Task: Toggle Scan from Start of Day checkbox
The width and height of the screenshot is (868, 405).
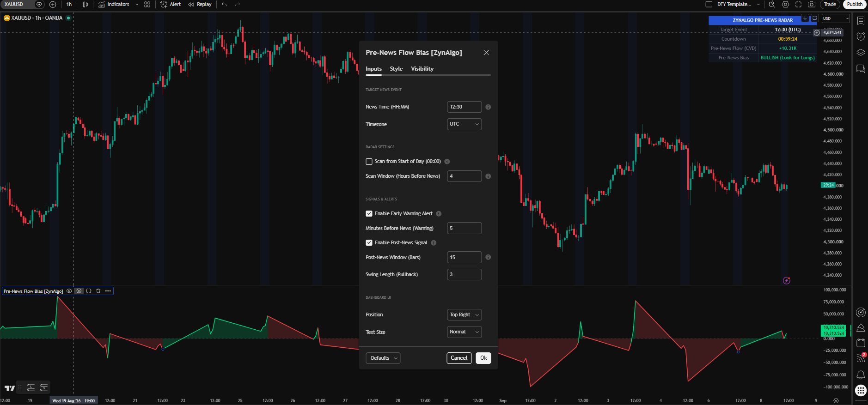Action: point(369,162)
